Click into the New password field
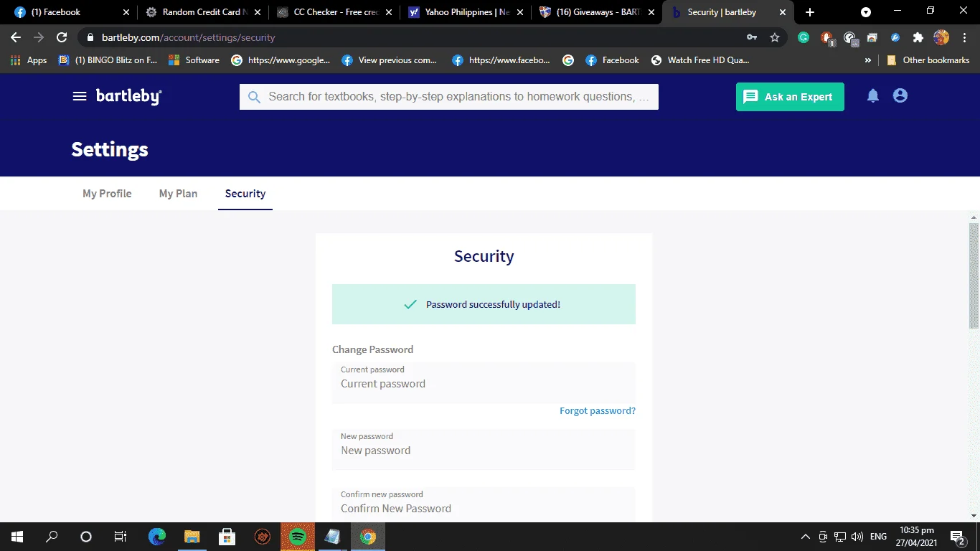 click(484, 450)
